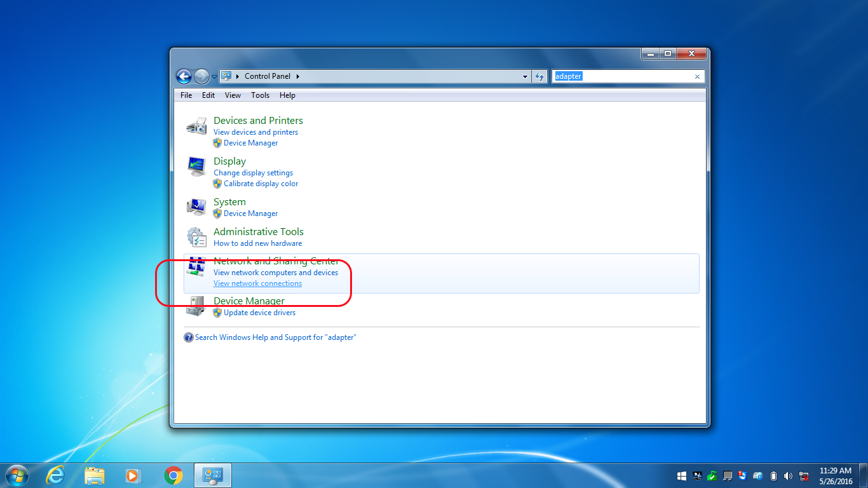The width and height of the screenshot is (868, 488).
Task: Expand the arrow before Control Panel breadcrumb
Action: coord(238,76)
